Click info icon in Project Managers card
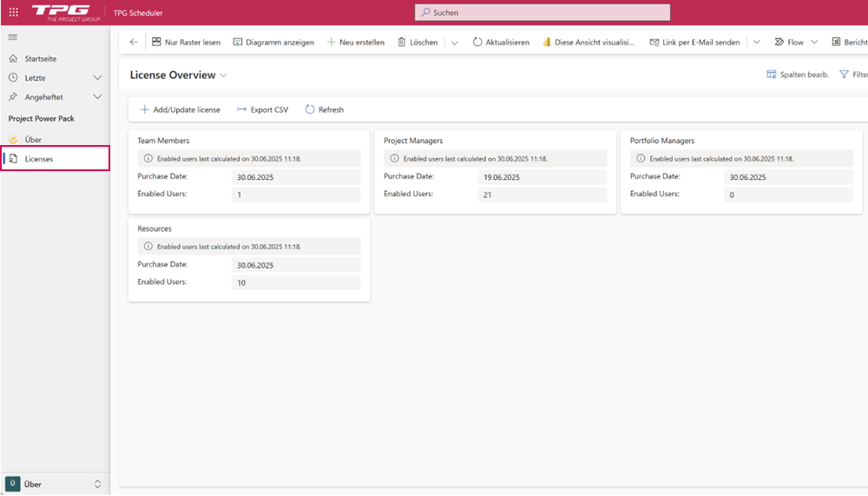The width and height of the screenshot is (868, 496). (395, 158)
